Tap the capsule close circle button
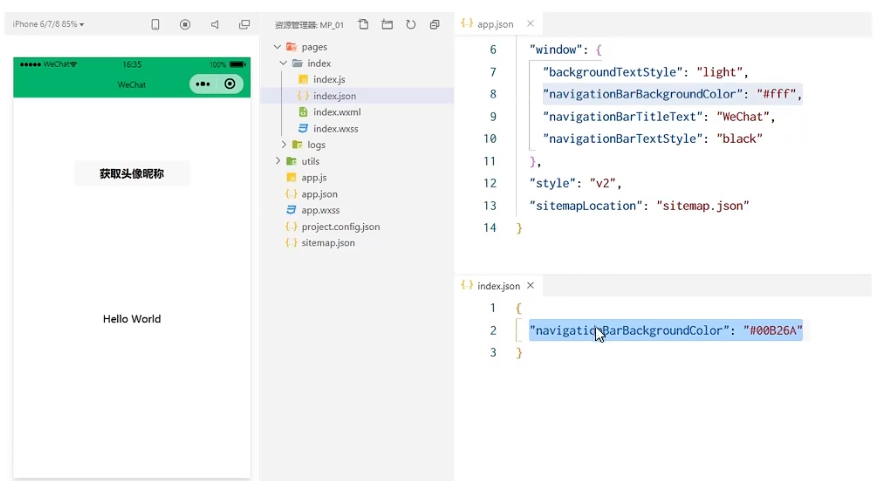This screenshot has width=888, height=481. [x=231, y=84]
